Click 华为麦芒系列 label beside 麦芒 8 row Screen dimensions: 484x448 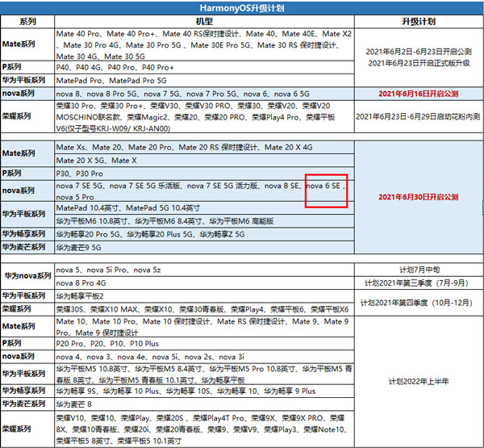pos(27,404)
